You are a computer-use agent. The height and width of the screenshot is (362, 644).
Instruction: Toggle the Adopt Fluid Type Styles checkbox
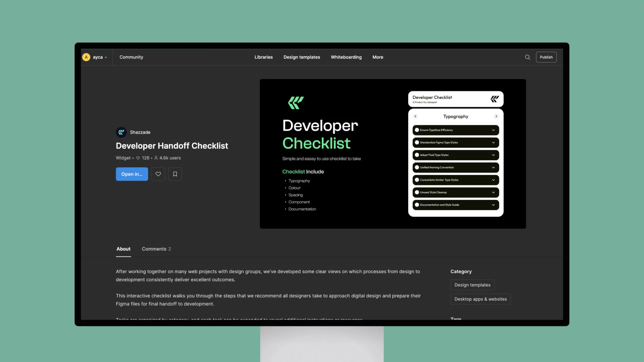(417, 155)
